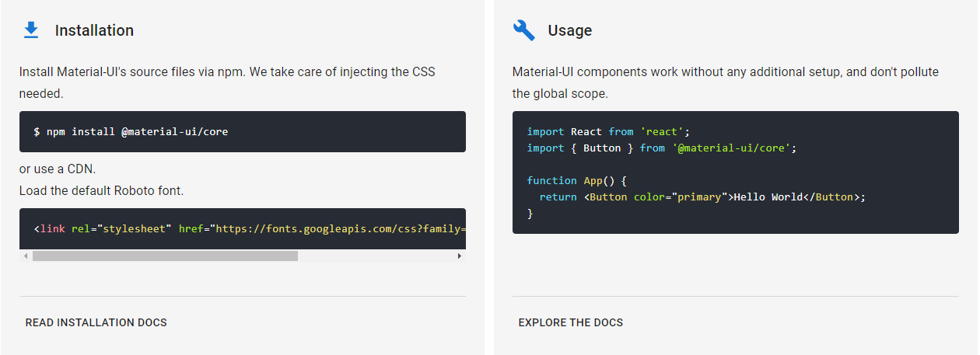Click the "function App() {" line
Screen dimensions: 980x355
pos(577,180)
